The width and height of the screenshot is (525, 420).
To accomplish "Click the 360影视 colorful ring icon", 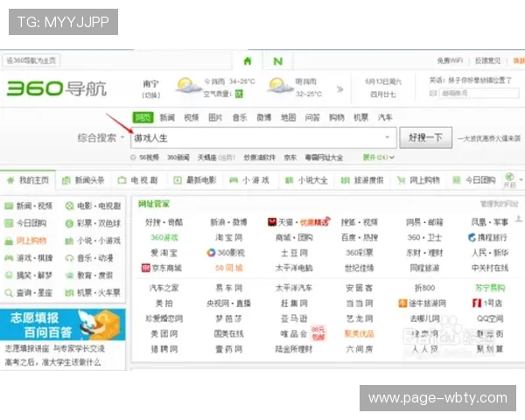I will (x=211, y=253).
